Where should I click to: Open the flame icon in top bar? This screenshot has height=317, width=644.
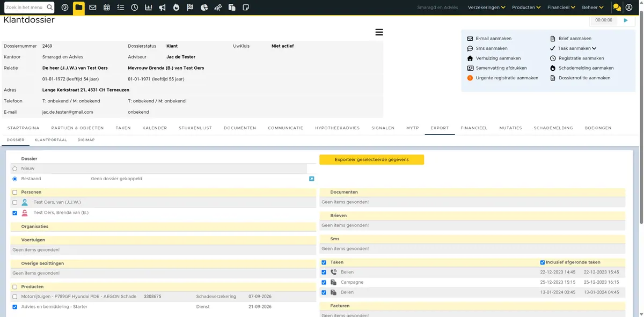tap(177, 8)
